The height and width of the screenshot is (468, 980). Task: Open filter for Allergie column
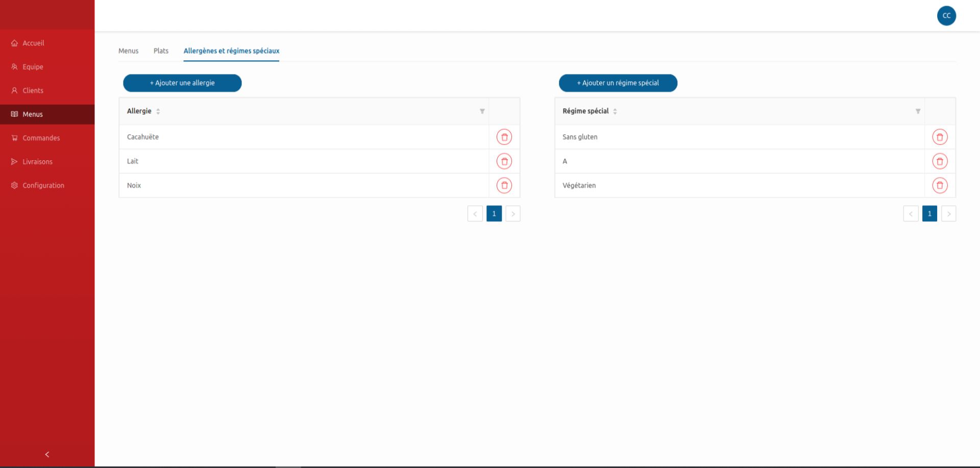click(x=482, y=111)
